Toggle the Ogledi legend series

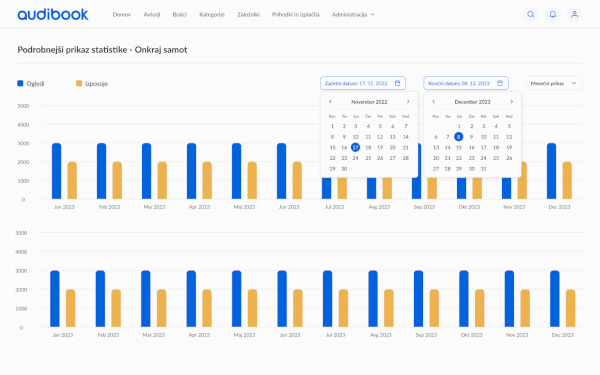pos(31,83)
